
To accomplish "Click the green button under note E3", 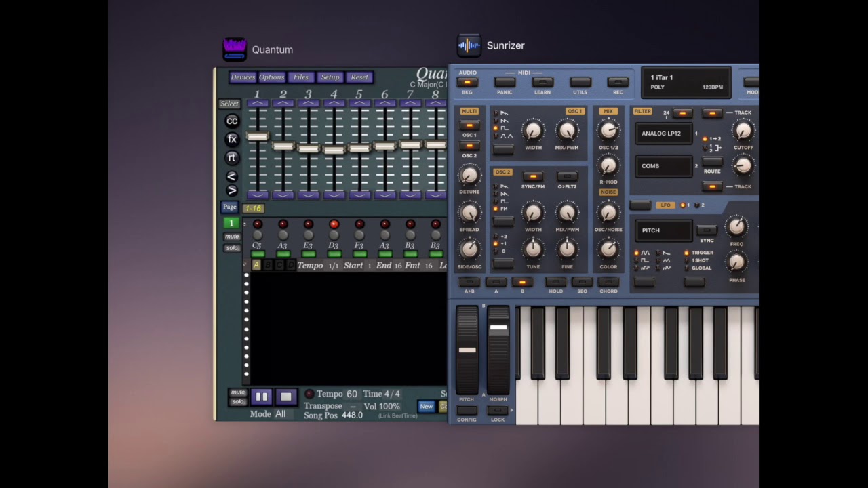I will coord(308,254).
